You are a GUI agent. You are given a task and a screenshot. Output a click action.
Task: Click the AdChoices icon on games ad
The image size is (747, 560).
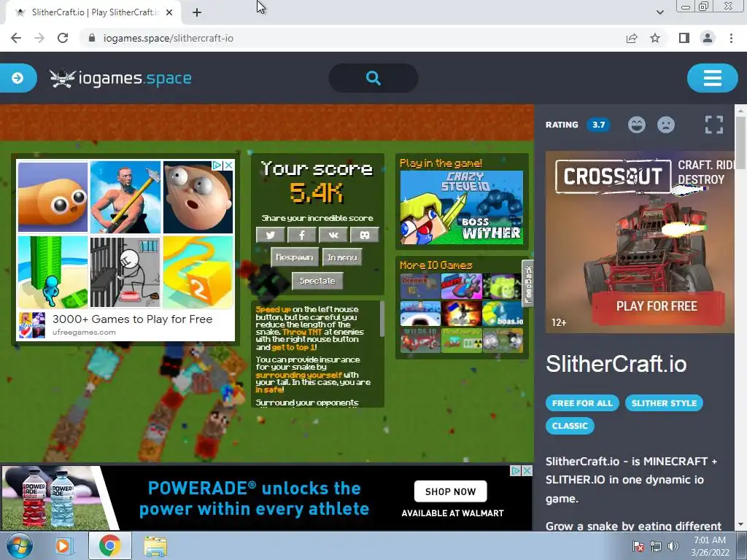pyautogui.click(x=217, y=166)
